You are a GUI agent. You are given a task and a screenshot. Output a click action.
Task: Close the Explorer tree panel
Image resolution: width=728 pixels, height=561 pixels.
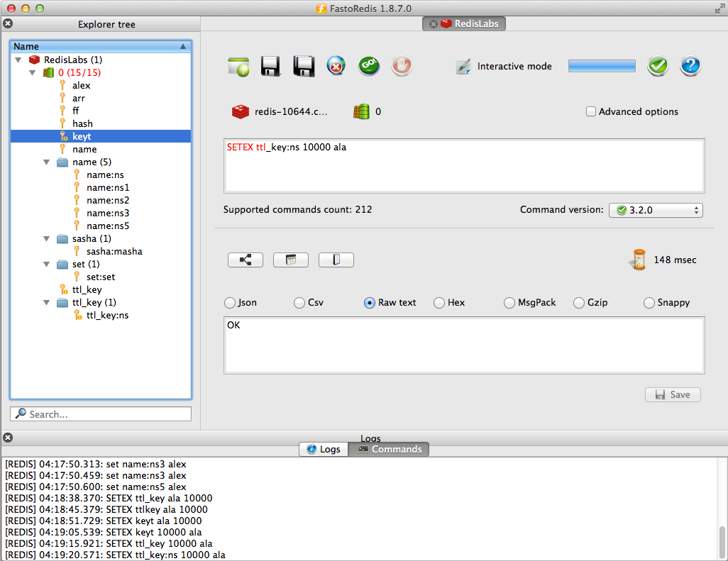point(8,23)
